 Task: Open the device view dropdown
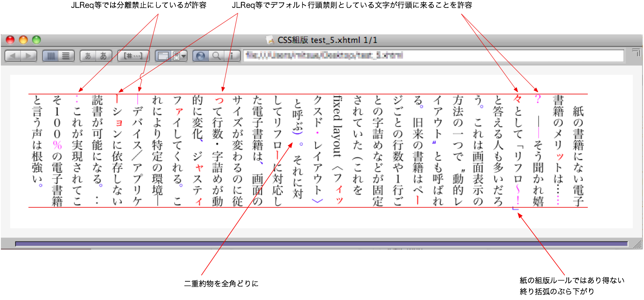[x=179, y=56]
